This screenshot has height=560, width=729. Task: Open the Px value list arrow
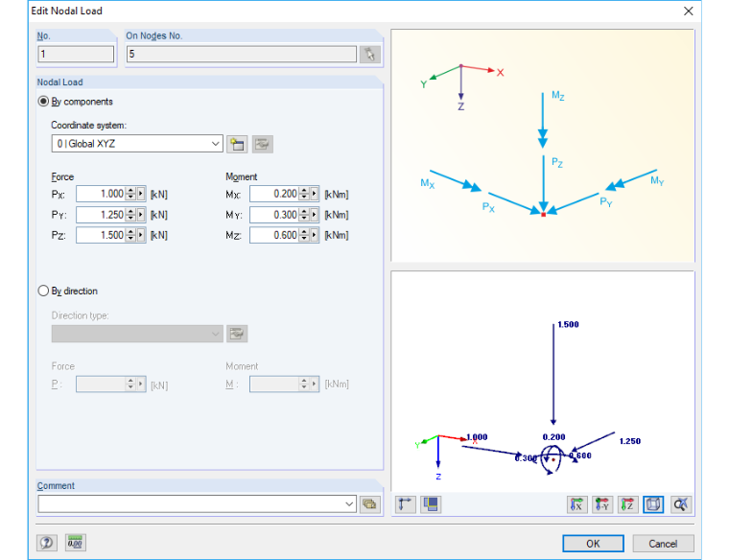click(x=141, y=194)
